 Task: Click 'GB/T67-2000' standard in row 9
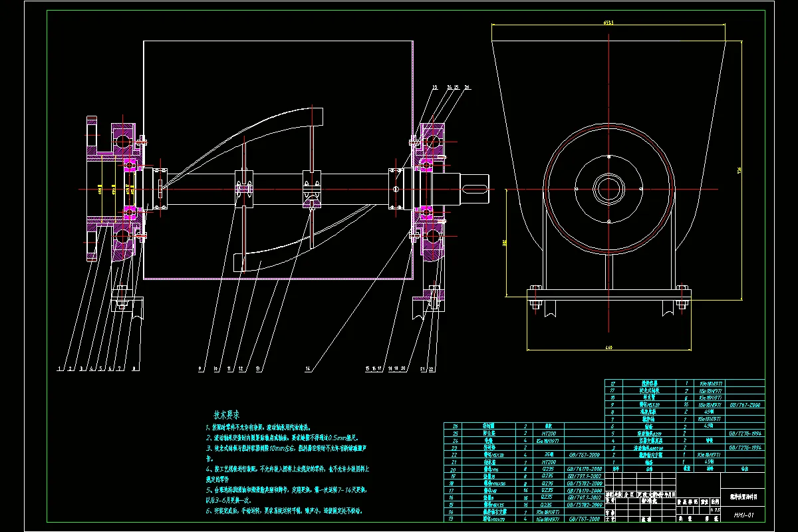[x=745, y=405]
